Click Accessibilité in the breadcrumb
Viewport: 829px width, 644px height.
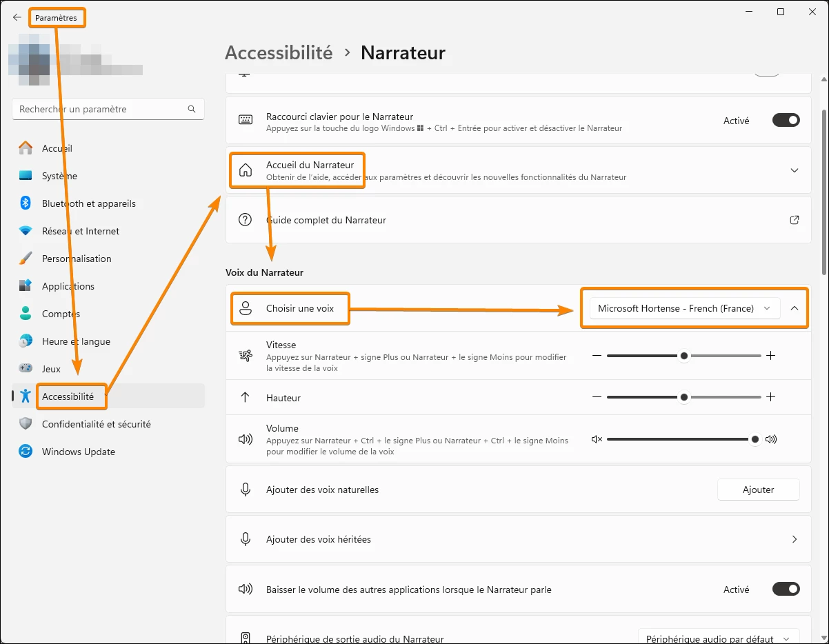coord(279,52)
